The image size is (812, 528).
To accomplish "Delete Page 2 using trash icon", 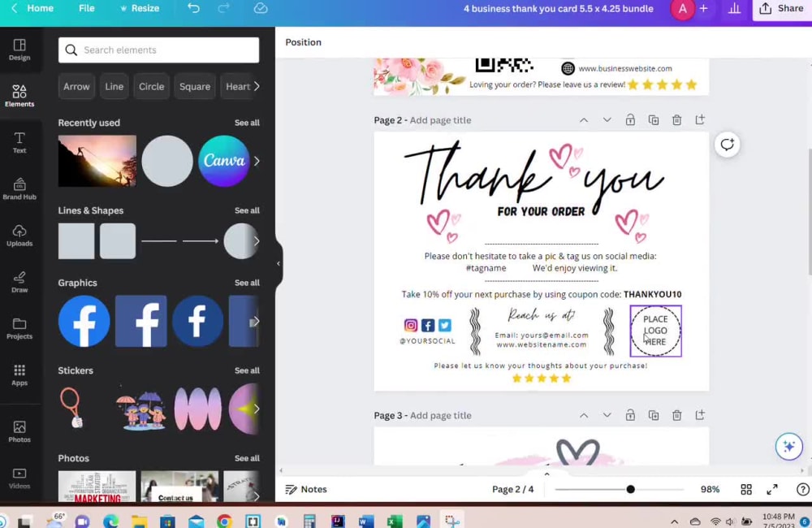I will (x=676, y=119).
